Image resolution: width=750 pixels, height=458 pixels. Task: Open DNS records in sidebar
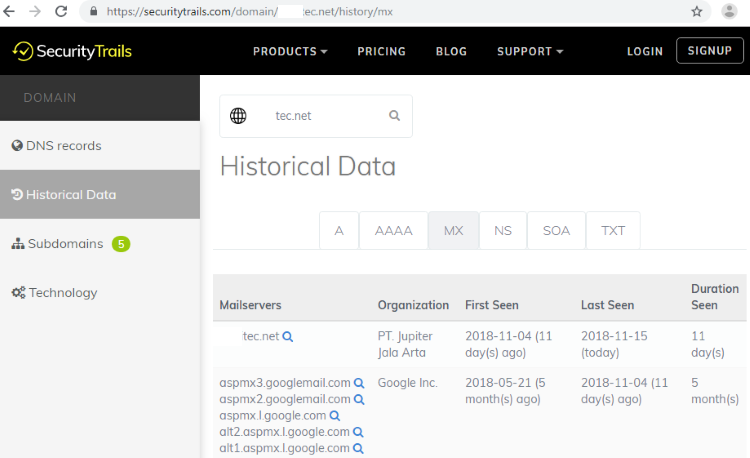100,145
